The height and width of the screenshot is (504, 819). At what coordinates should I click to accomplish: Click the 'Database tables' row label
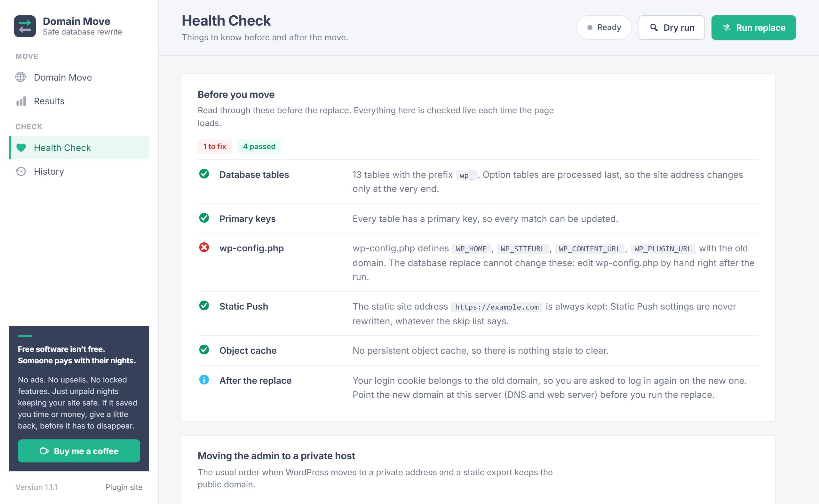254,175
